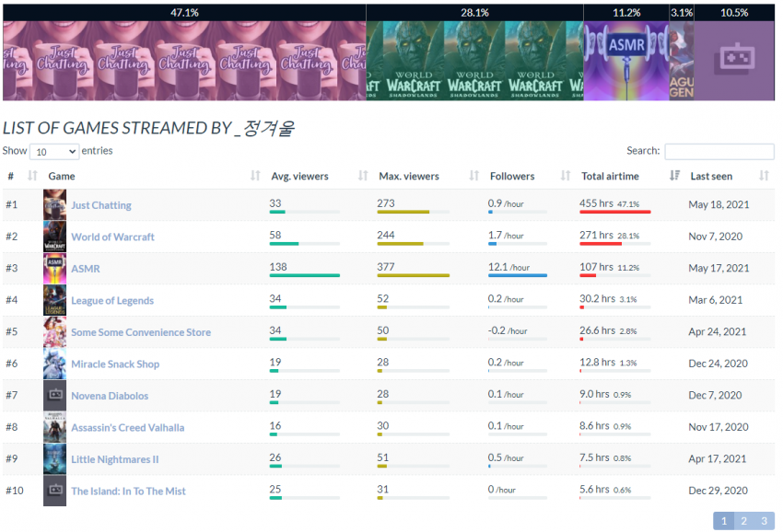Screen dimensions: 783x532
Task: Open the Miracle Snack Shop link
Action: 115,364
